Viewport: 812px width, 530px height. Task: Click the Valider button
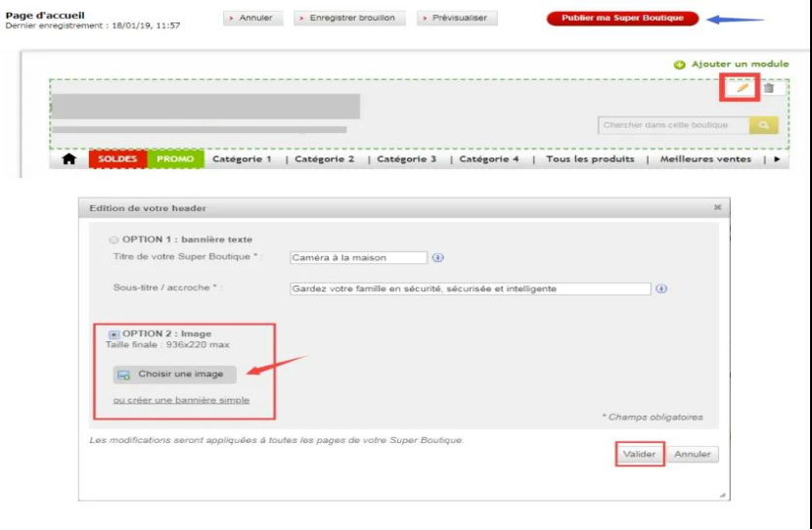pos(639,454)
